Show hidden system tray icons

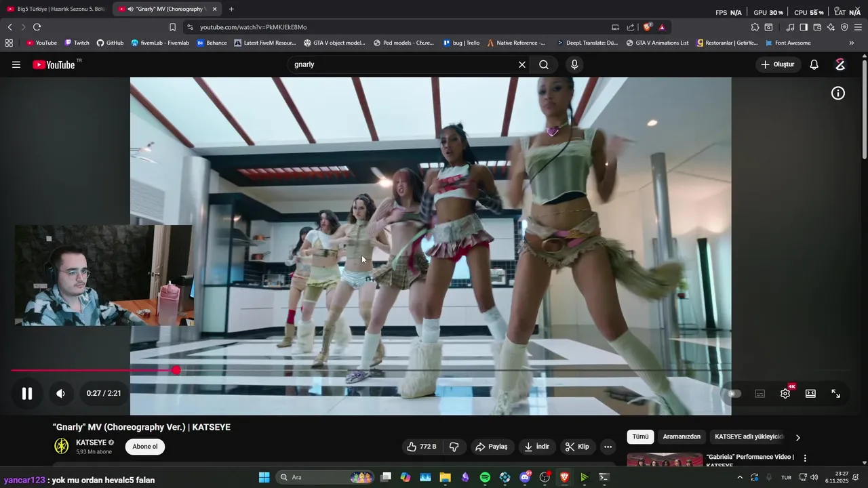(740, 477)
